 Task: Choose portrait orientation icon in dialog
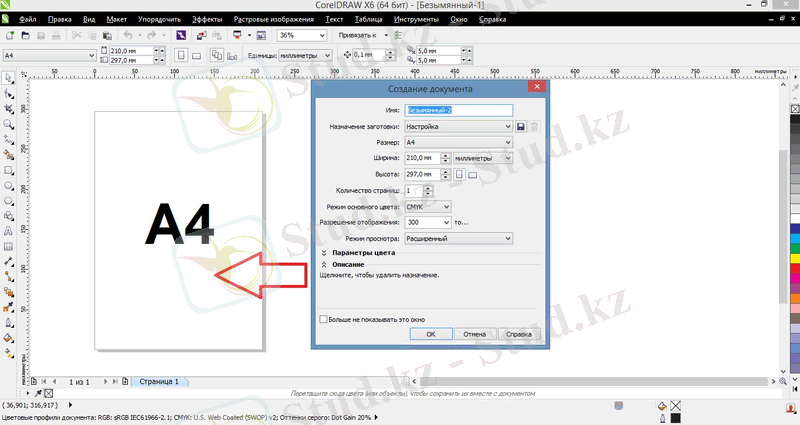point(459,175)
